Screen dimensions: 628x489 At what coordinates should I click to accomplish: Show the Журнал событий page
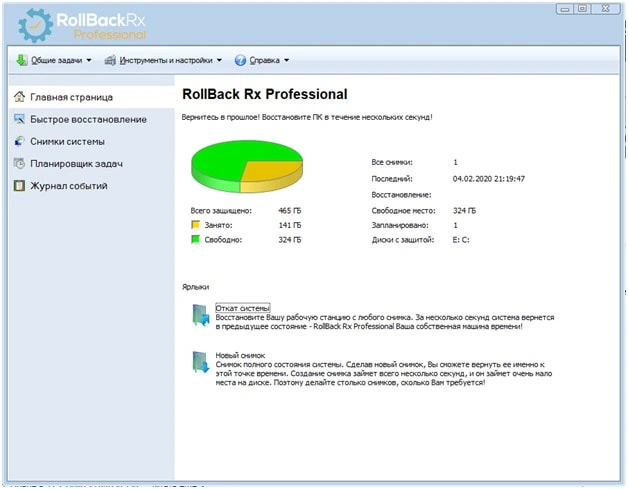point(91,186)
